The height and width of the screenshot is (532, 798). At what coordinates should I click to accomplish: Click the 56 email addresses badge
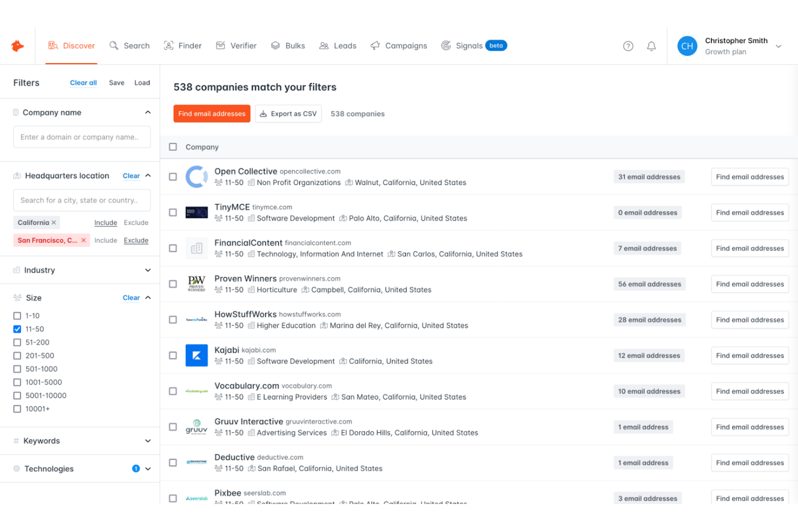coord(650,284)
